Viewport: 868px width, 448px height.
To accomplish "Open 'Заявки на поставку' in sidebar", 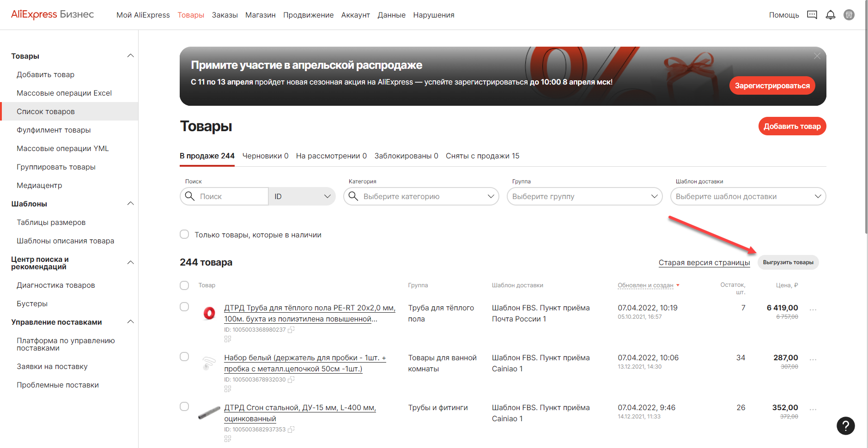I will click(52, 366).
